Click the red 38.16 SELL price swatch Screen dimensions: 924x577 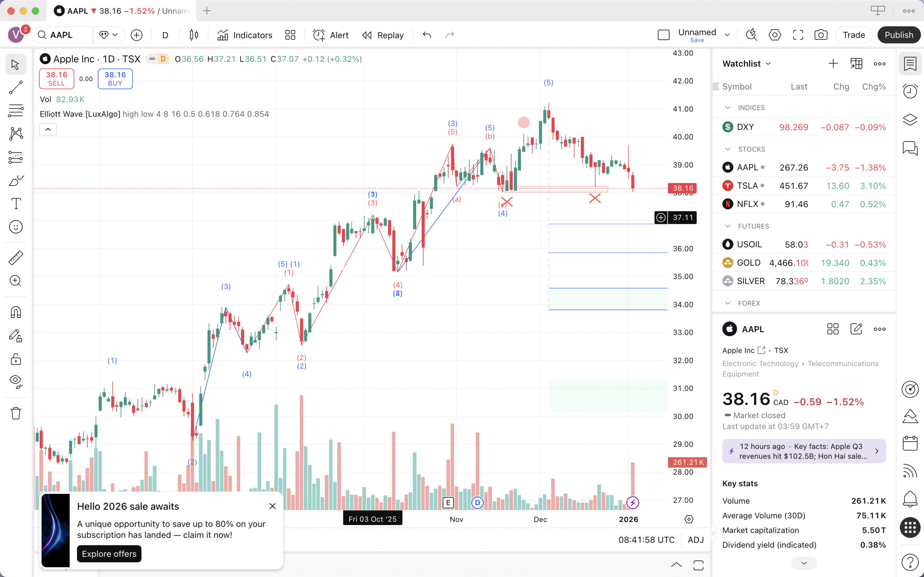pyautogui.click(x=56, y=79)
